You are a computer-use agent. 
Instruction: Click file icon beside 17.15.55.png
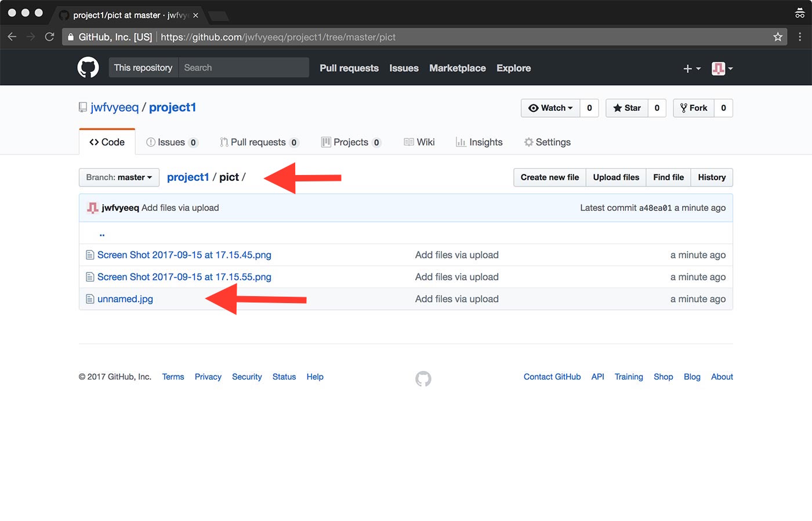90,277
